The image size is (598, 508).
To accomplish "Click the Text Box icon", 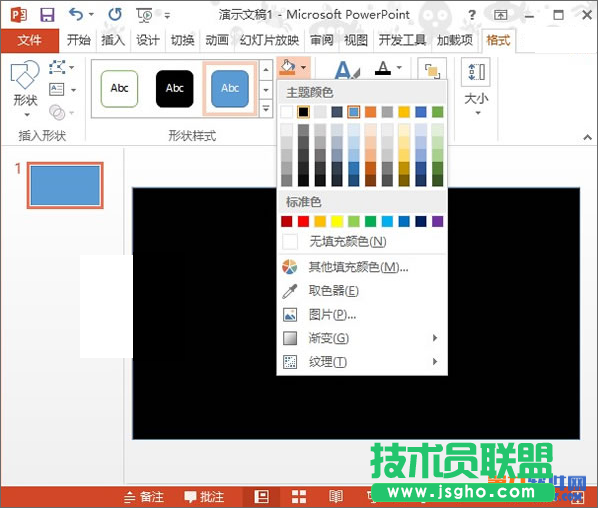I will coord(57,90).
